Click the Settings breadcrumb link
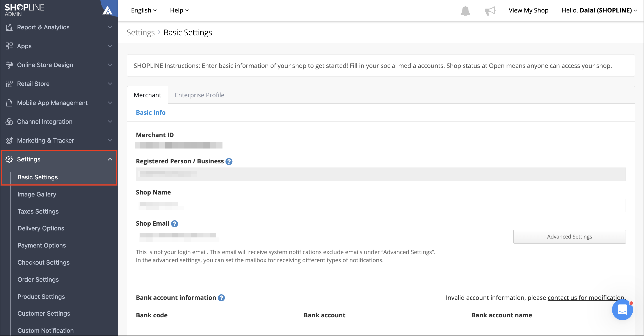This screenshot has height=336, width=644. coord(141,32)
